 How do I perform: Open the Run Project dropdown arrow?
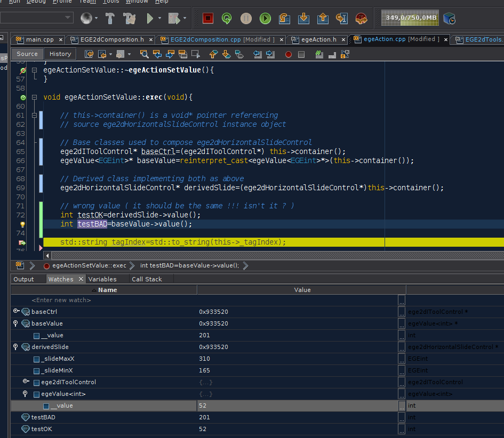tap(159, 18)
